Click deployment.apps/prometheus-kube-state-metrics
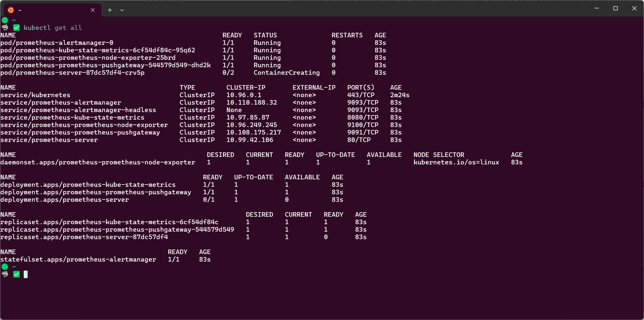The width and height of the screenshot is (644, 320). pyautogui.click(x=88, y=185)
